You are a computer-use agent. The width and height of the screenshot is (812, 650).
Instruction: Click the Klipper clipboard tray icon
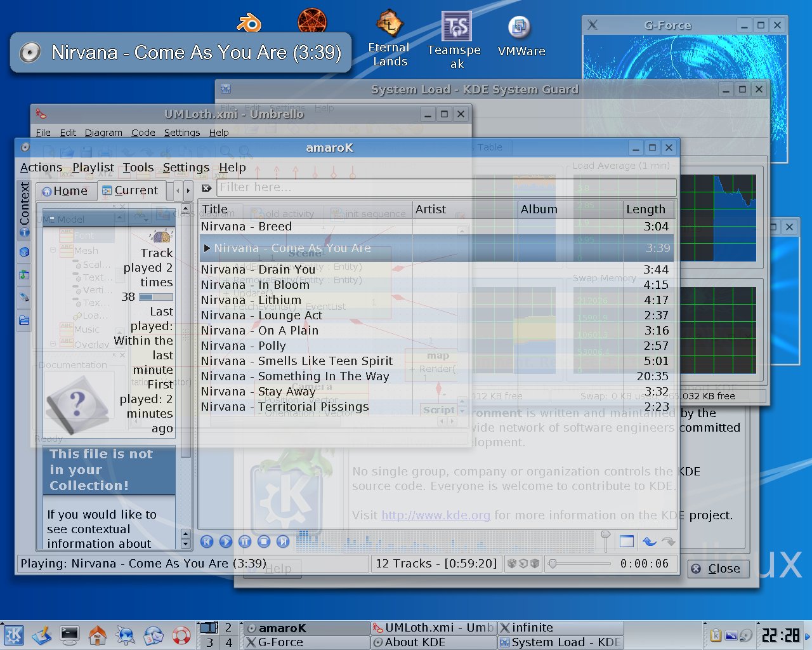point(716,635)
